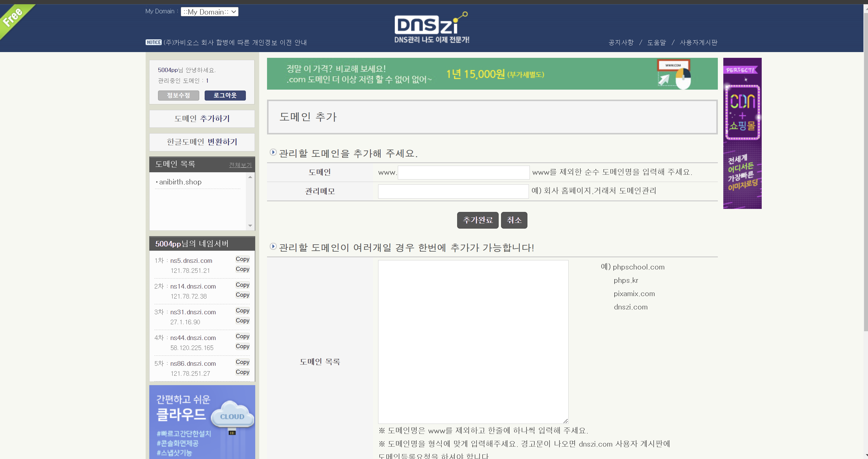
Task: Copy the ns31.dnszi.com nameserver
Action: pos(242,311)
